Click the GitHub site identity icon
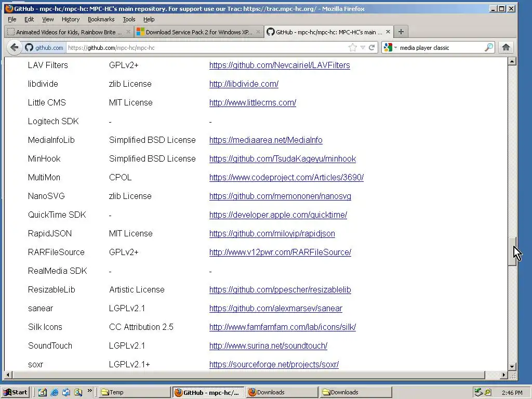 (x=29, y=47)
